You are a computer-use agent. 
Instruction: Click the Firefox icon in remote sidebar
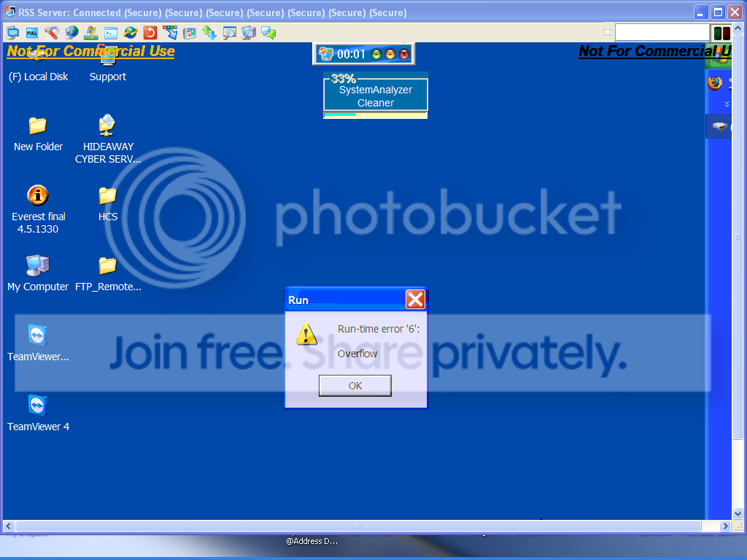(x=715, y=83)
